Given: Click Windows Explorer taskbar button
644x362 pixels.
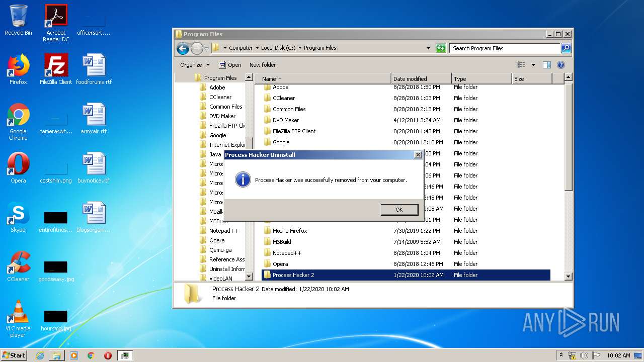Looking at the screenshot, I should click(x=57, y=355).
